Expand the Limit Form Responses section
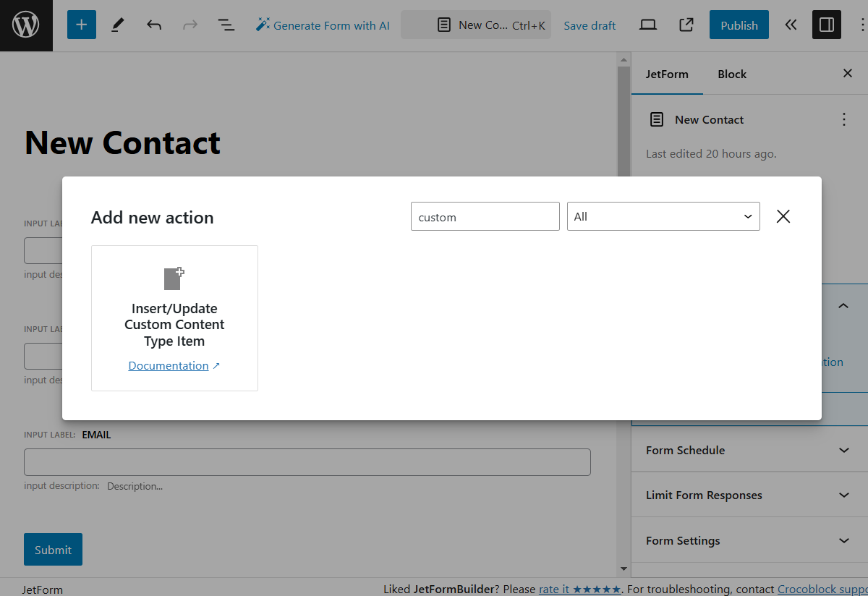 [748, 495]
